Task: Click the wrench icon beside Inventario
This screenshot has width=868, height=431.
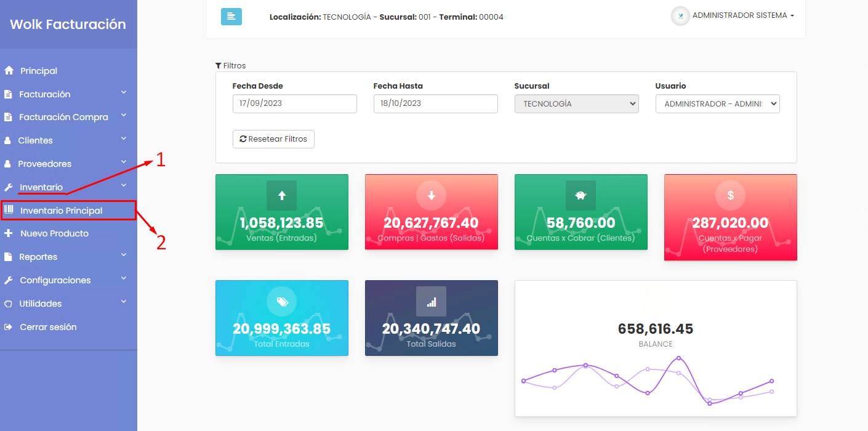Action: coord(8,187)
